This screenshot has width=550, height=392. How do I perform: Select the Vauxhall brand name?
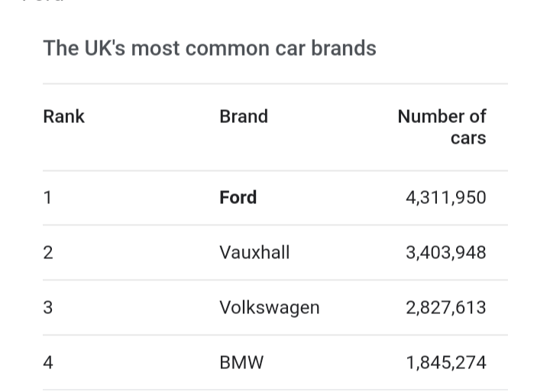pos(254,252)
